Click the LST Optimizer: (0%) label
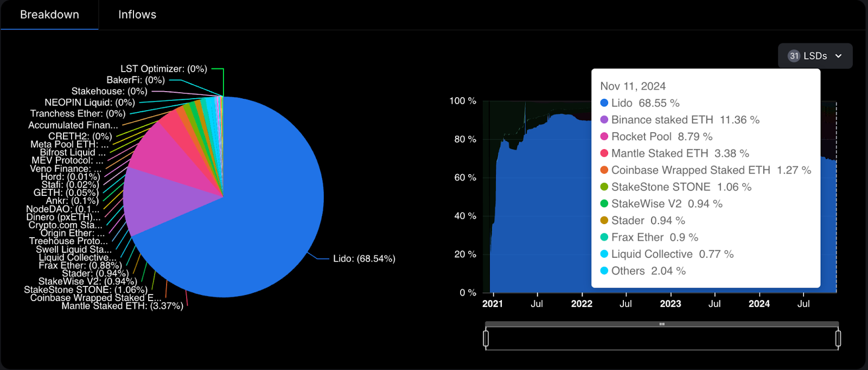This screenshot has width=868, height=370. pos(164,69)
